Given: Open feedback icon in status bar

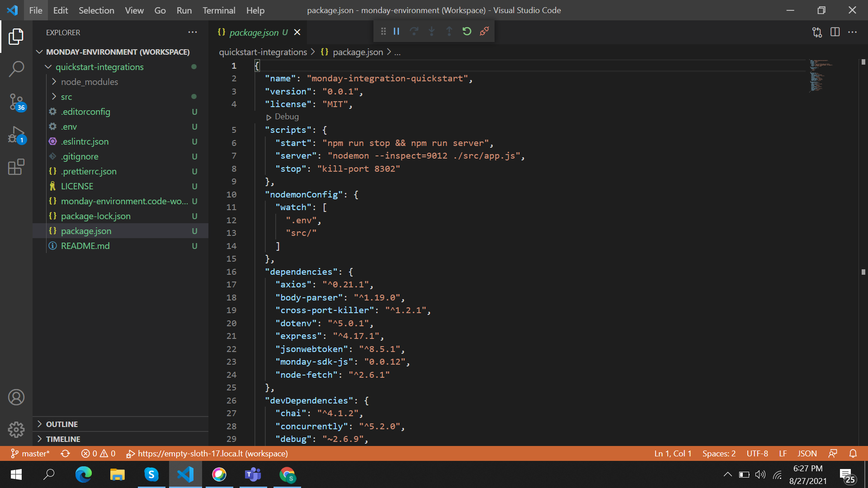Looking at the screenshot, I should click(x=833, y=454).
